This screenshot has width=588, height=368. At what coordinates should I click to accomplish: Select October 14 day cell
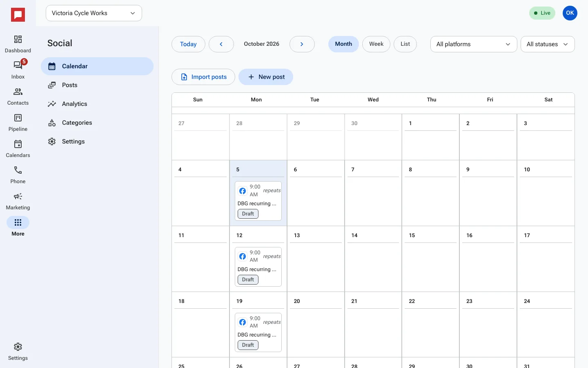pyautogui.click(x=373, y=259)
